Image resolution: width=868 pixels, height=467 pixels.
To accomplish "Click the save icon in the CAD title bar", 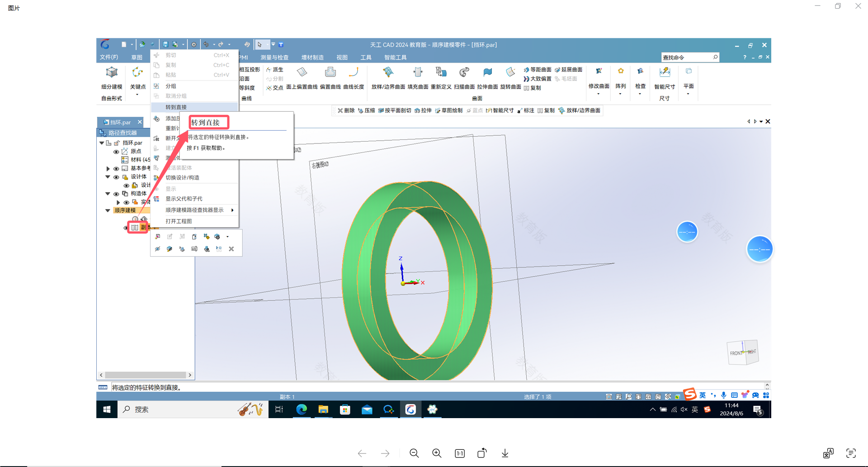I will pyautogui.click(x=165, y=44).
